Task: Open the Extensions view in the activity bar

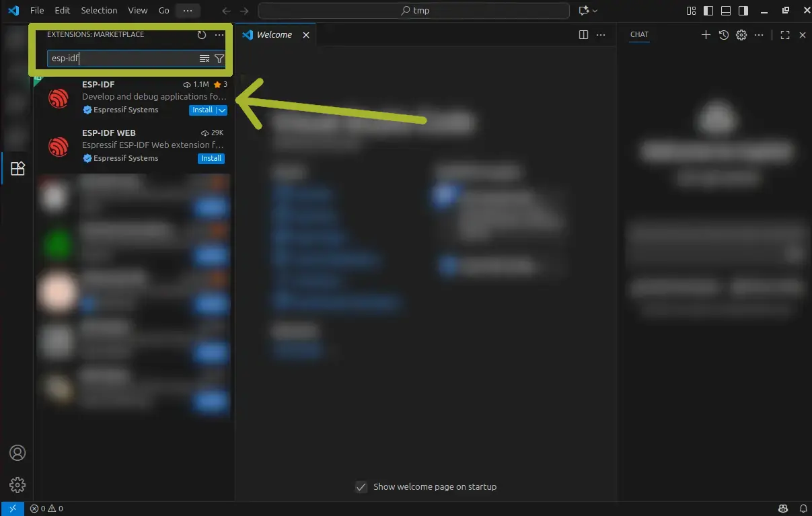Action: click(x=17, y=168)
